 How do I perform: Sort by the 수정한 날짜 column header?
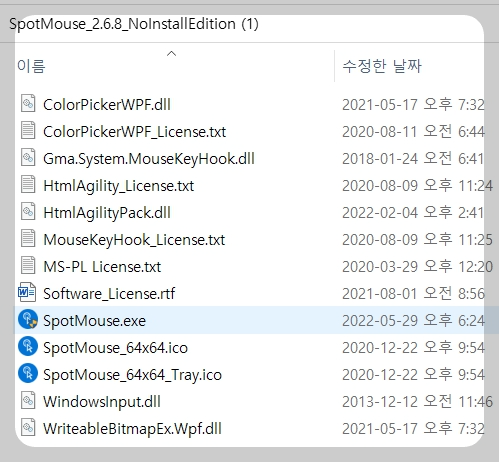(382, 66)
